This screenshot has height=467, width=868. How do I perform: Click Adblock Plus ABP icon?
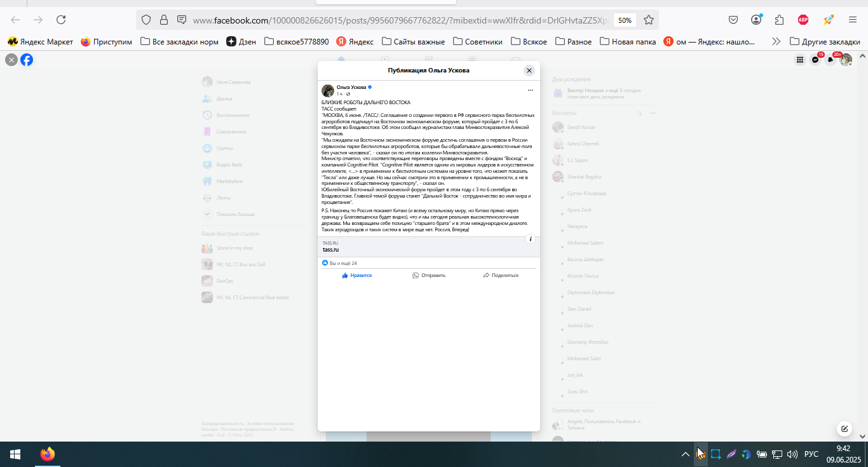click(803, 20)
